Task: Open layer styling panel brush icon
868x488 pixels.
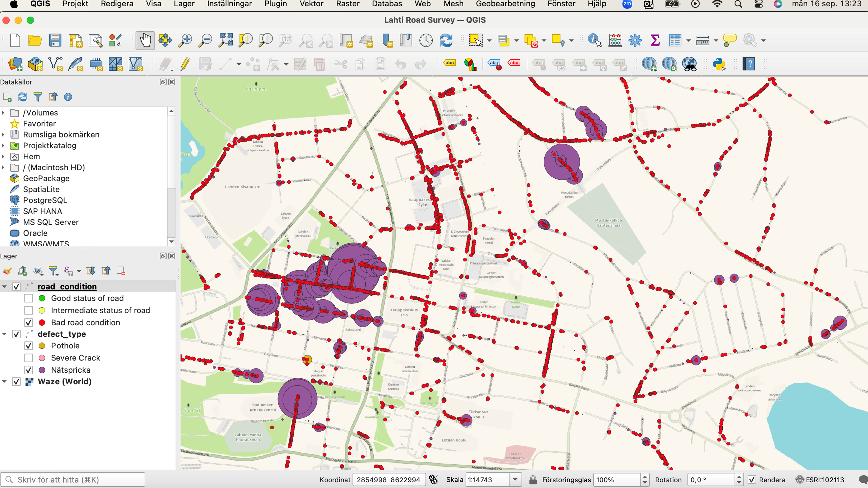Action: 7,271
